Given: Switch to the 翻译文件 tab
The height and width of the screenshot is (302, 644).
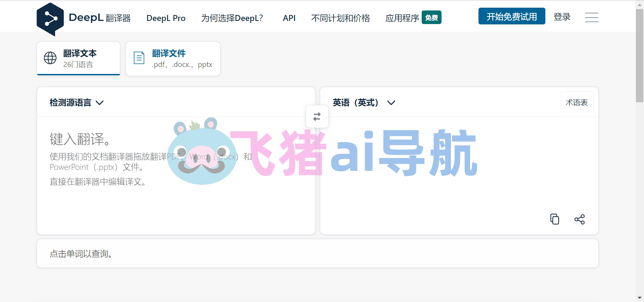Looking at the screenshot, I should [x=173, y=59].
